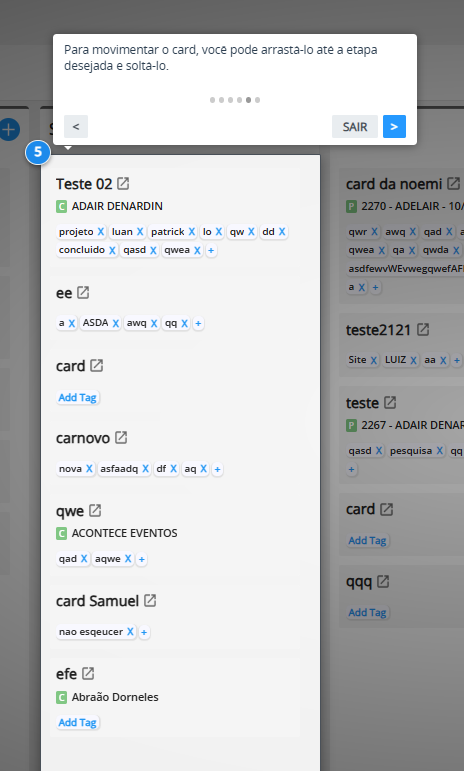Remove the ASDA tag from ee card
464x771 pixels.
116,323
